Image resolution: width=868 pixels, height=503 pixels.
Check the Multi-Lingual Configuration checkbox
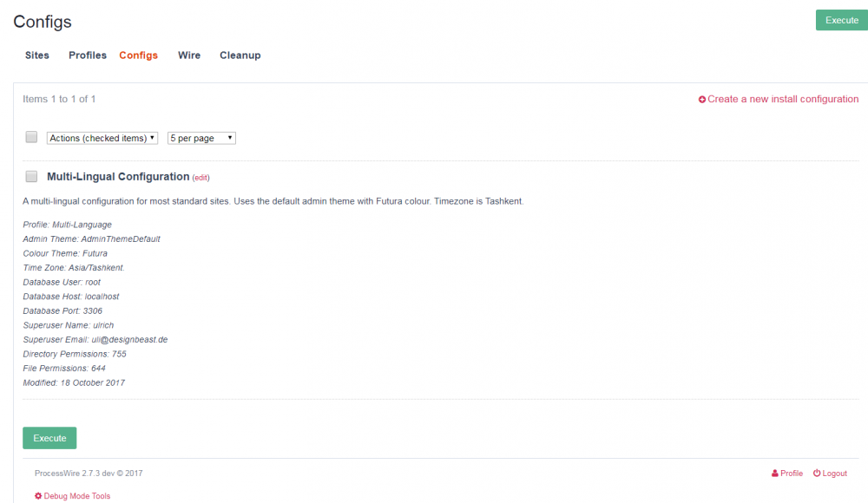31,176
